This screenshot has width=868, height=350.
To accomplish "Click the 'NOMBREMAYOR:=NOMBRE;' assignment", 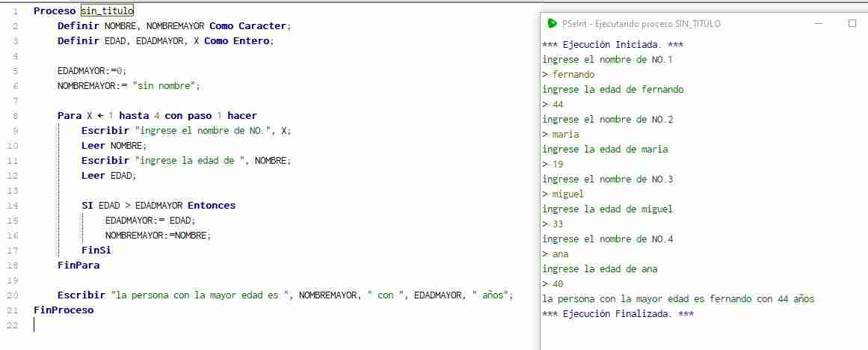I will (x=158, y=236).
